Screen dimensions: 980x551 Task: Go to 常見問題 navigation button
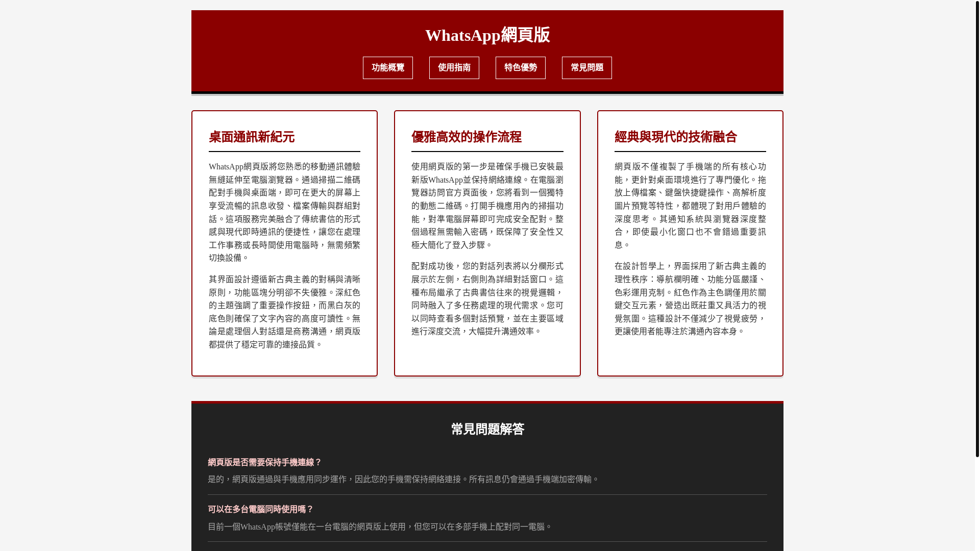point(586,68)
